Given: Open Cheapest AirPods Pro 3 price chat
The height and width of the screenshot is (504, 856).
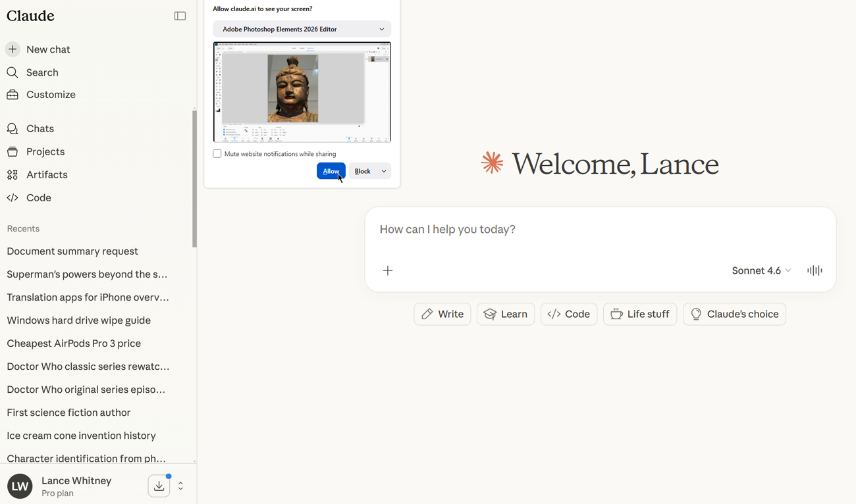Looking at the screenshot, I should [74, 343].
